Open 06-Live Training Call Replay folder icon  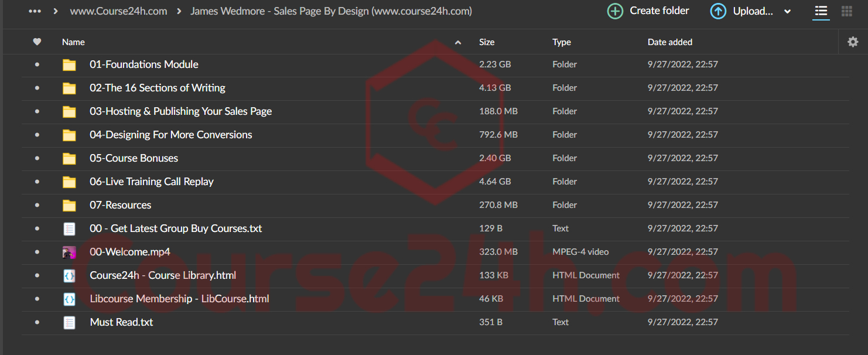coord(69,182)
